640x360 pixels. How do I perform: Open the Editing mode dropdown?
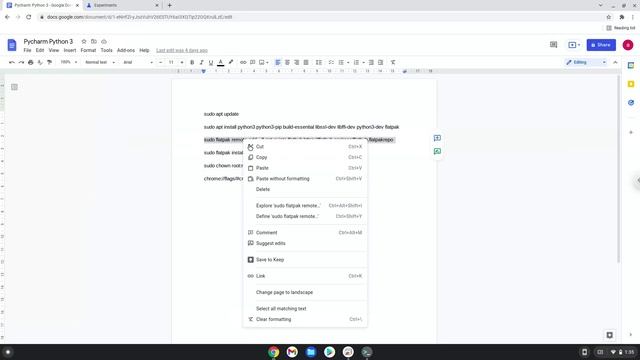click(x=586, y=62)
